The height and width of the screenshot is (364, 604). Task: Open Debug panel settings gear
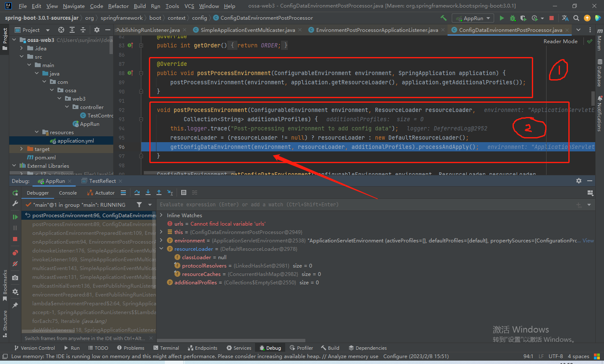point(579,181)
